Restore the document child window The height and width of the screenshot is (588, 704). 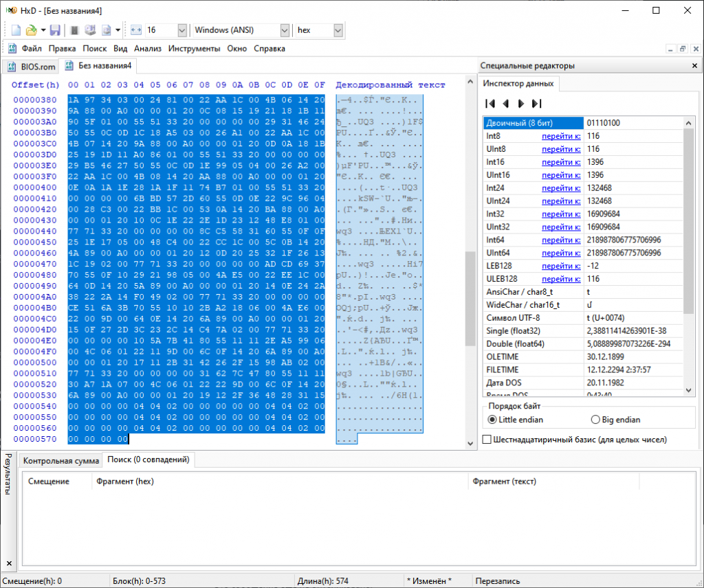tap(683, 49)
